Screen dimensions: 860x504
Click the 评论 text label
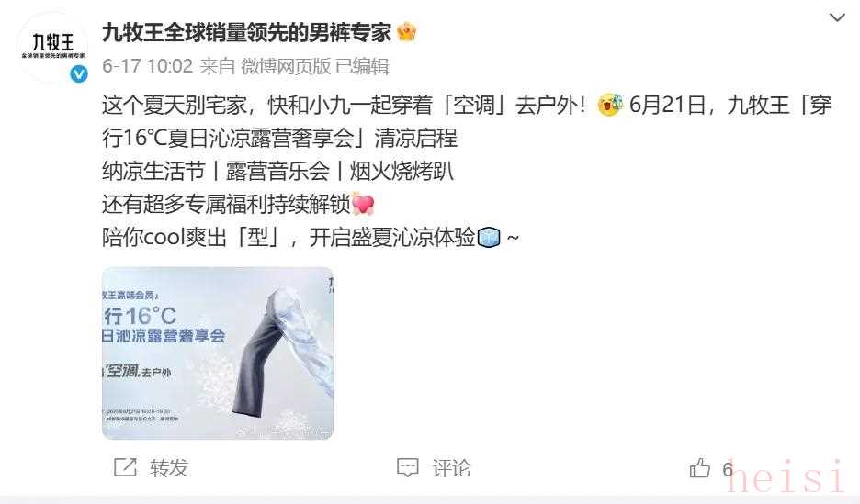[451, 468]
